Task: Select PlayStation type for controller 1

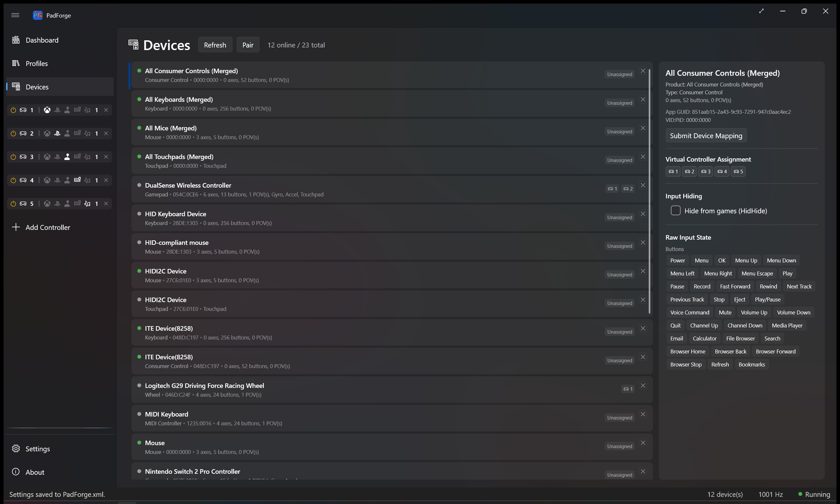Action: click(x=57, y=110)
